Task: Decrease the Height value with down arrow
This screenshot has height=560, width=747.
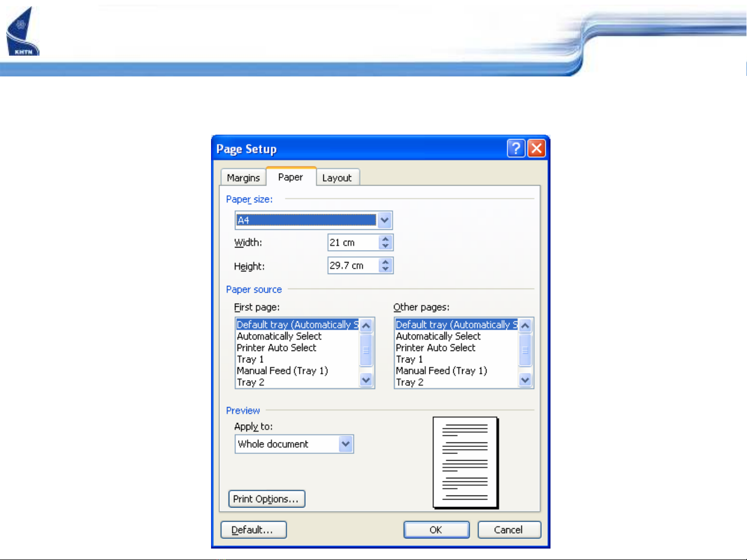Action: pos(385,269)
